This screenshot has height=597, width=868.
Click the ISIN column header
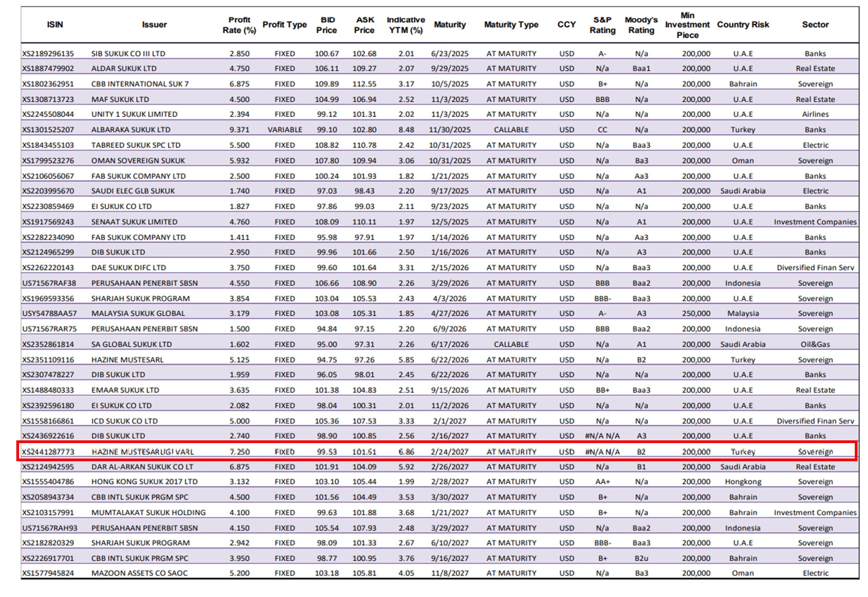pos(55,25)
